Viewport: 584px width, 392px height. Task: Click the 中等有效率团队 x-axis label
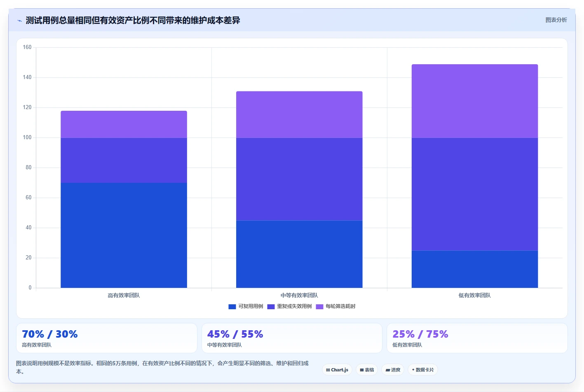point(299,295)
